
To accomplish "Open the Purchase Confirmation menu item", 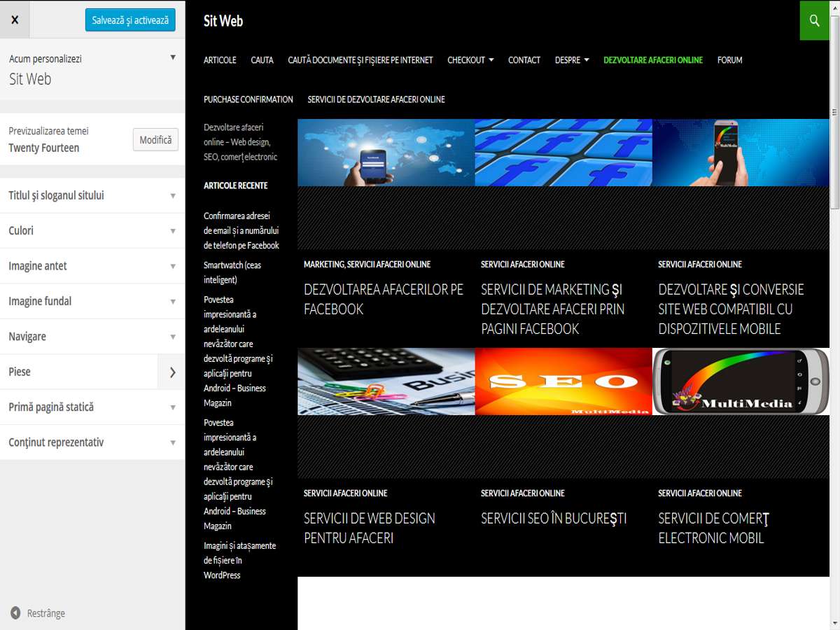I will 248,99.
